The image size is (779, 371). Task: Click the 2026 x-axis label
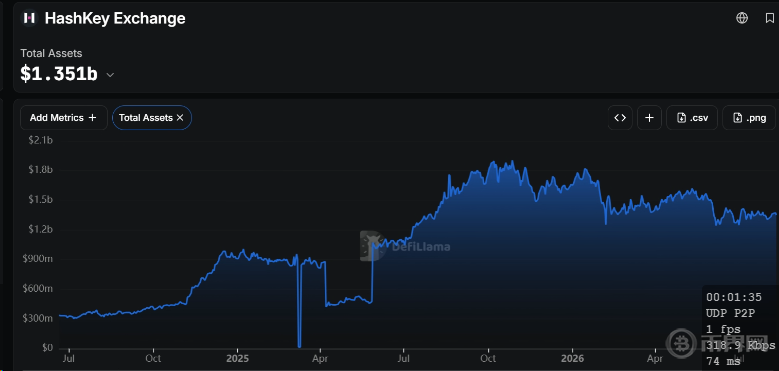click(572, 358)
